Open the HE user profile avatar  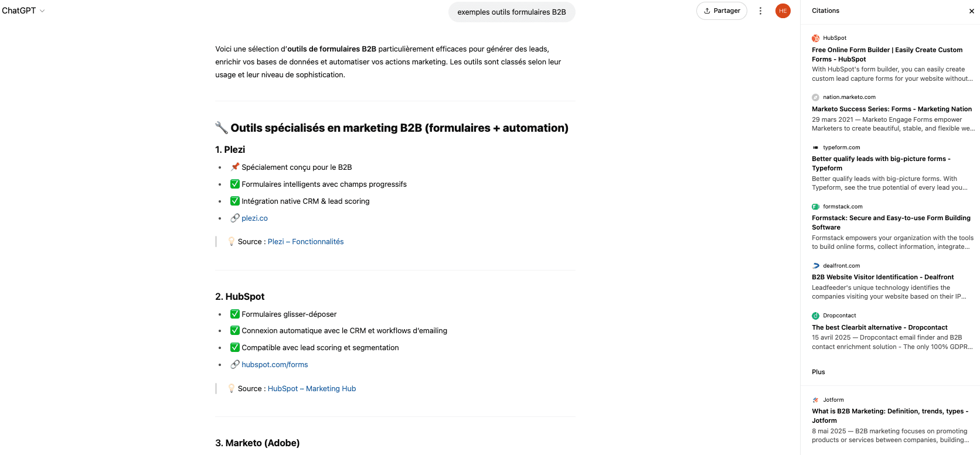[782, 11]
